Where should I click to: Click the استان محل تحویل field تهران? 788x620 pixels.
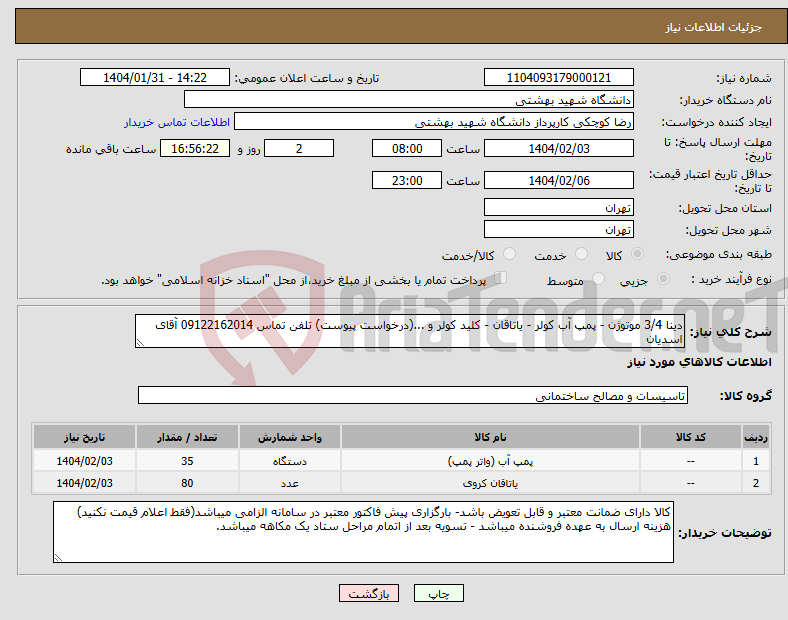pyautogui.click(x=558, y=207)
